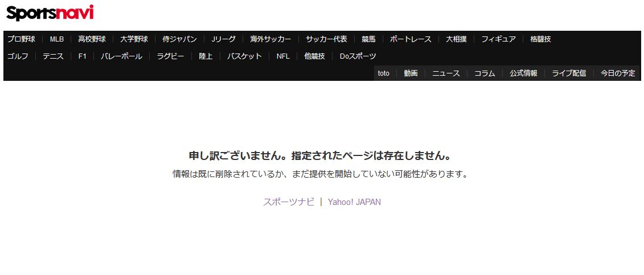This screenshot has height=275, width=644.
Task: Go to the ラグビー section
Action: coord(170,56)
